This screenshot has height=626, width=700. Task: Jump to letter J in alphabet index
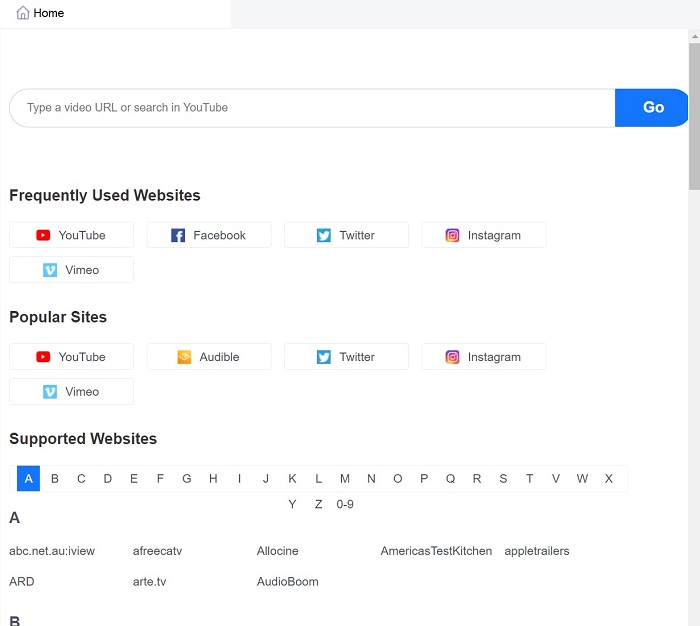[266, 479]
